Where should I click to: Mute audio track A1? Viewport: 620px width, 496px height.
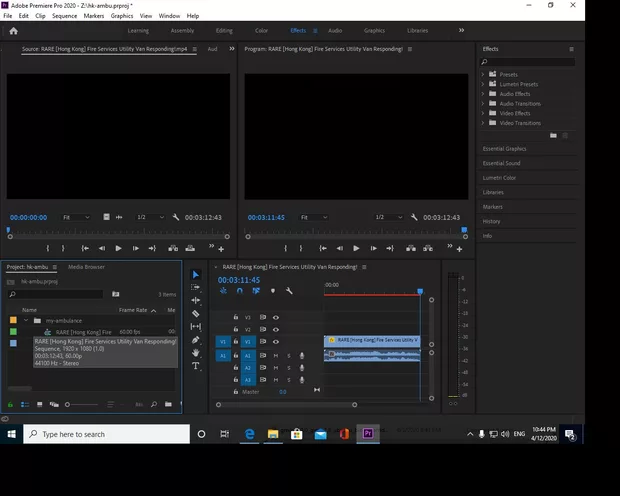(276, 355)
